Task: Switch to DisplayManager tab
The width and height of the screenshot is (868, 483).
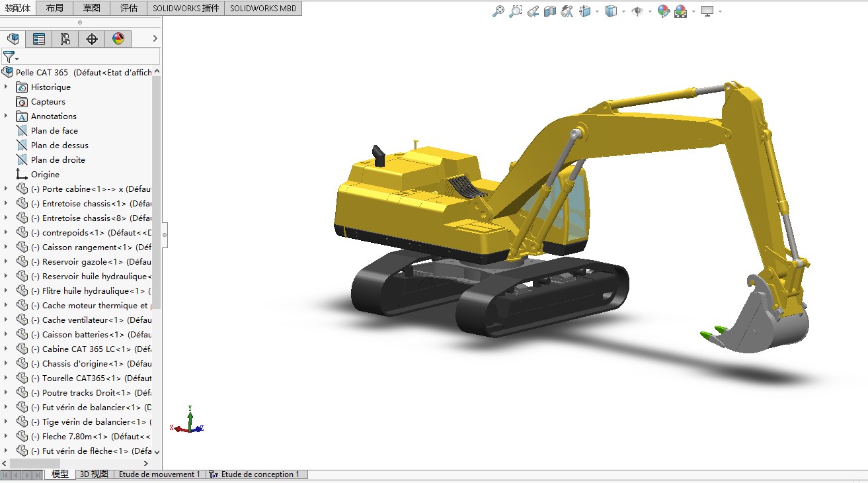Action: pos(118,39)
